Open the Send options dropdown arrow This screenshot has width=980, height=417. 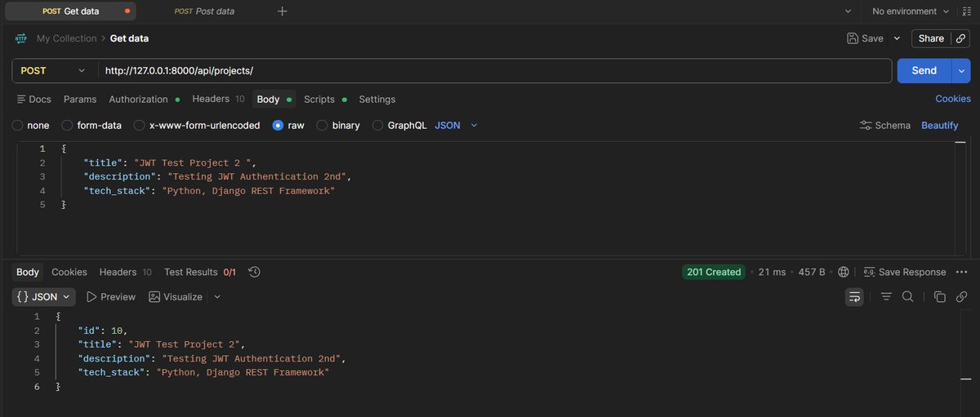pyautogui.click(x=961, y=71)
